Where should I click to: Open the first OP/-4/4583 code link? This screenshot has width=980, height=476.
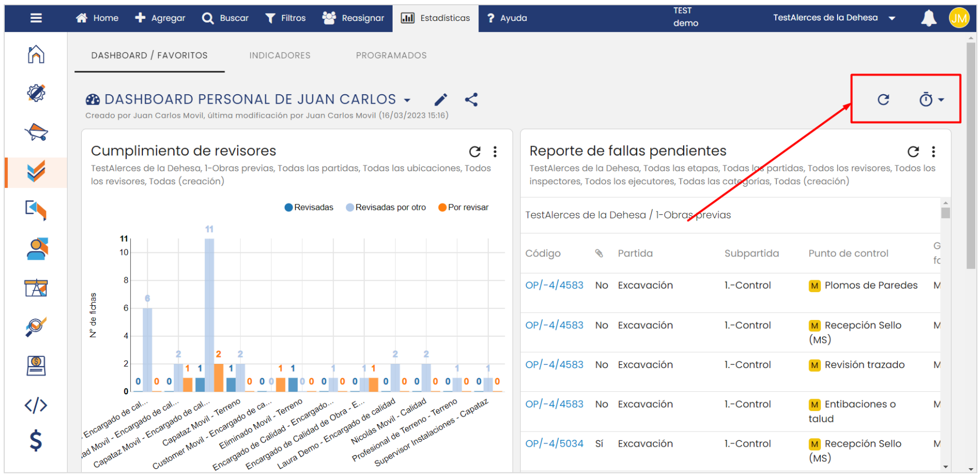[x=554, y=285]
